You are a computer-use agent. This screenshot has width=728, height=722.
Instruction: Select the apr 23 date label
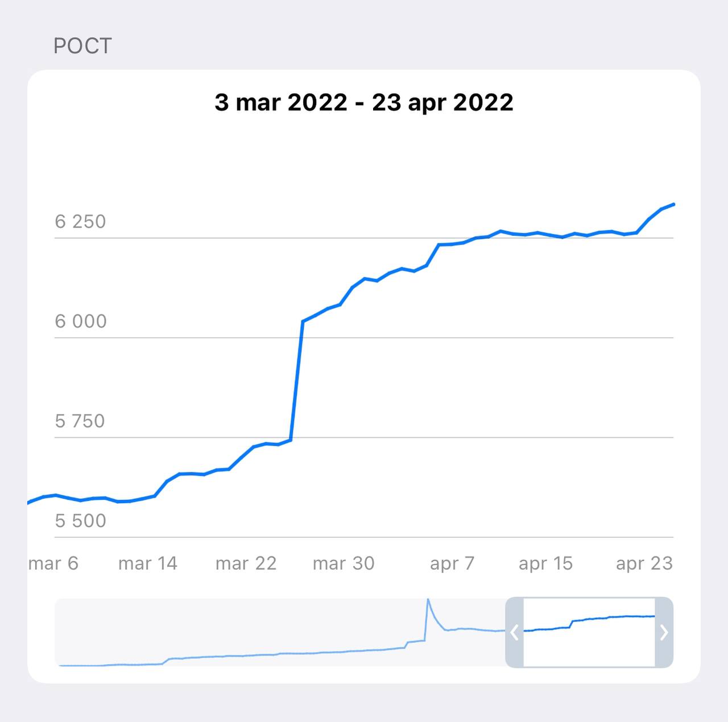coord(644,563)
